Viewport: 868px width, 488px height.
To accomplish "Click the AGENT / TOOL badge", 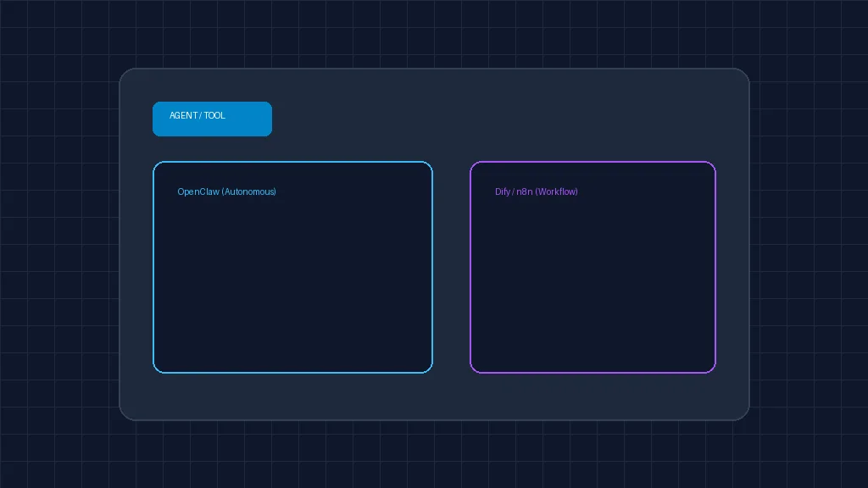I will point(212,119).
